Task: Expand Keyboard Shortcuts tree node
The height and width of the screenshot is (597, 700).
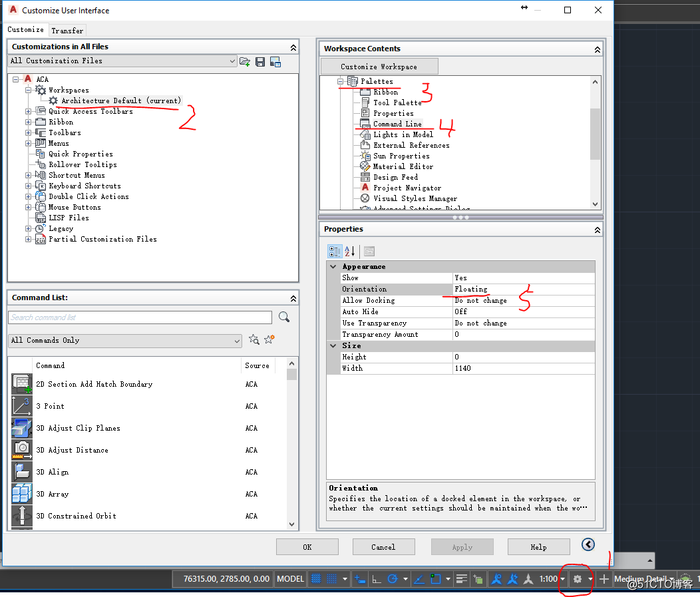Action: [28, 186]
